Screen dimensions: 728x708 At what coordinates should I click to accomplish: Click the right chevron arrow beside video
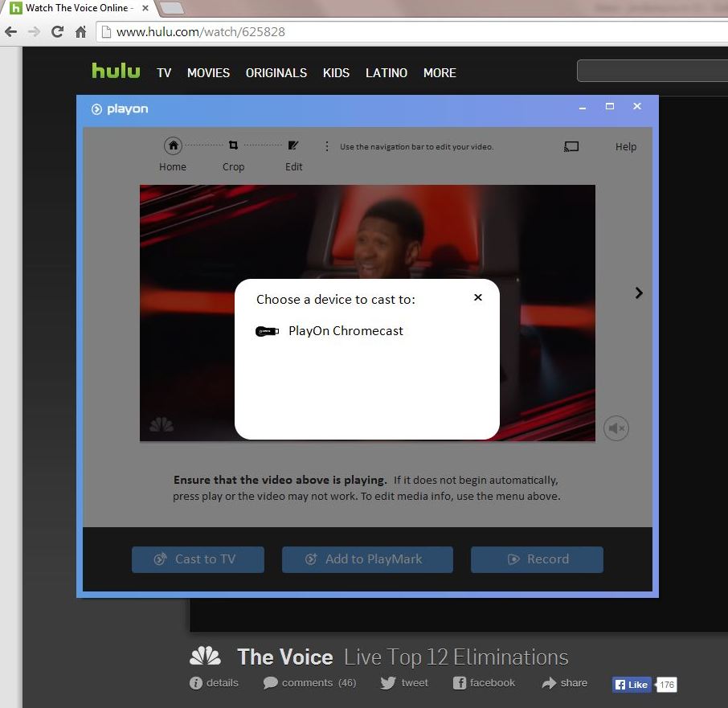click(639, 293)
